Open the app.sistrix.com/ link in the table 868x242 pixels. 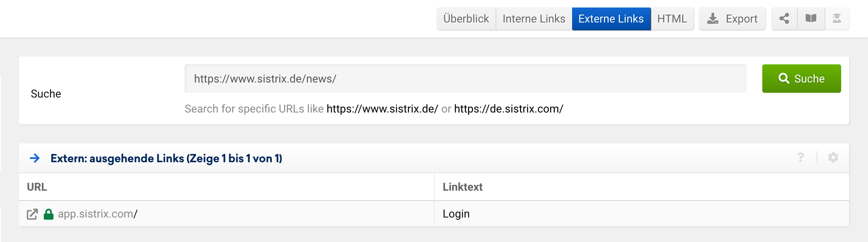coord(97,214)
